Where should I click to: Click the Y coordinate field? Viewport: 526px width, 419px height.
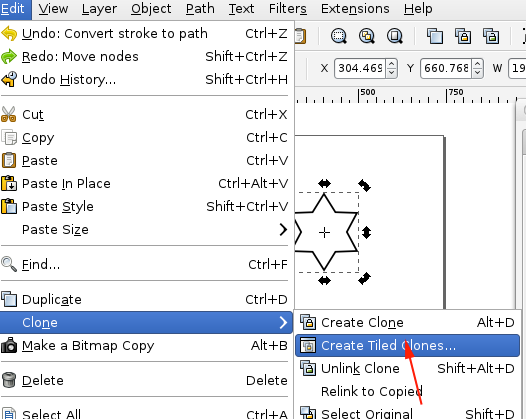pos(446,68)
